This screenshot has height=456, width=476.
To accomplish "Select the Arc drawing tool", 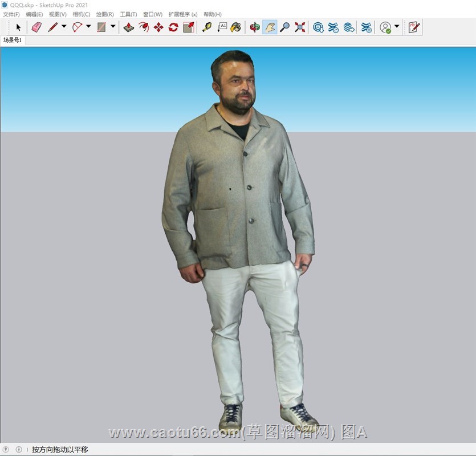I will click(78, 27).
